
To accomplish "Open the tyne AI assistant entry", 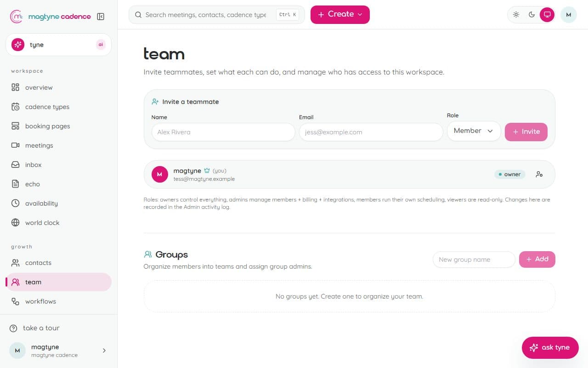I will point(58,45).
